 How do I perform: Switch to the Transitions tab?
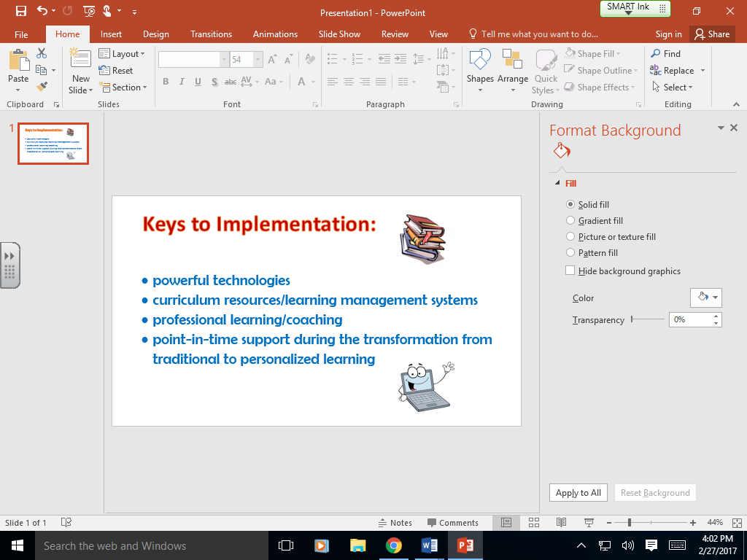tap(211, 34)
